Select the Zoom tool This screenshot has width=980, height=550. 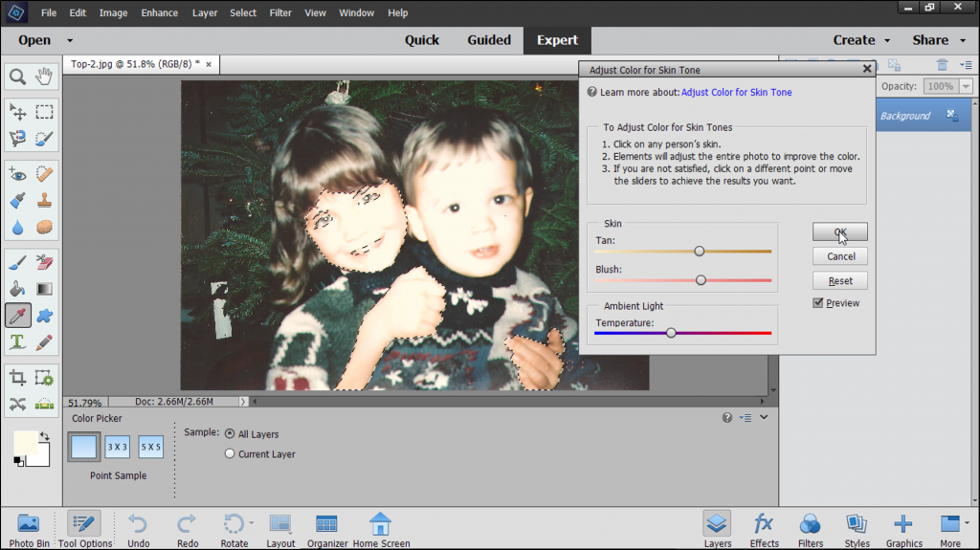pos(17,77)
